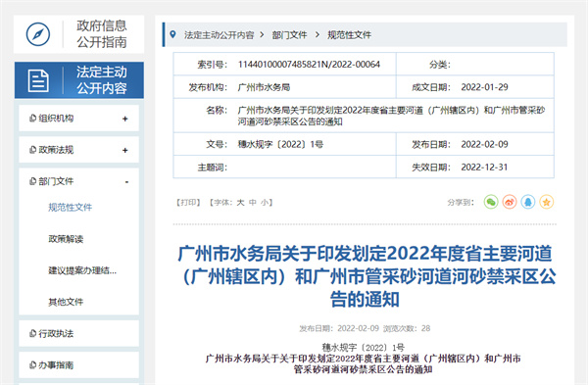Click the location pin icon in breadcrumb
The image size is (588, 385).
(x=172, y=34)
